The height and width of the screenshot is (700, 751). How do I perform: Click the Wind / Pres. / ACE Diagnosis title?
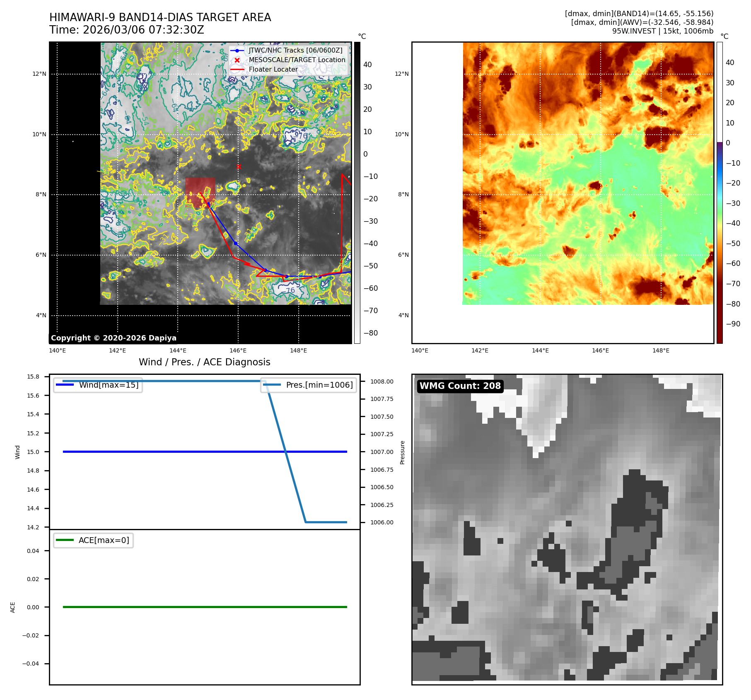(204, 362)
